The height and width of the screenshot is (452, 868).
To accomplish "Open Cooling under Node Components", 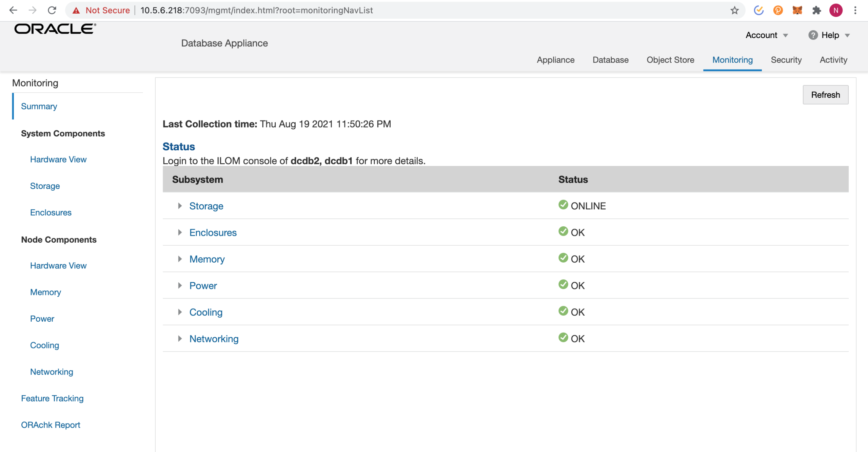I will point(44,345).
